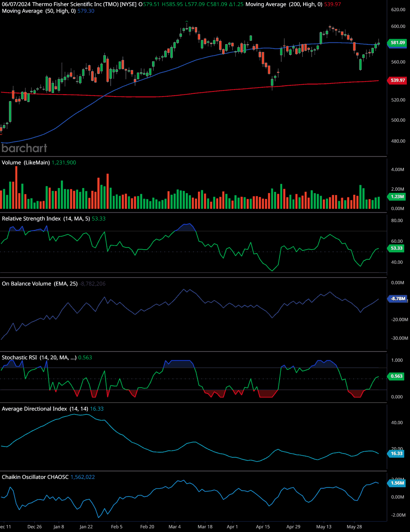Click the 40.00 ADX axis label
The height and width of the screenshot is (532, 410).
pyautogui.click(x=397, y=423)
